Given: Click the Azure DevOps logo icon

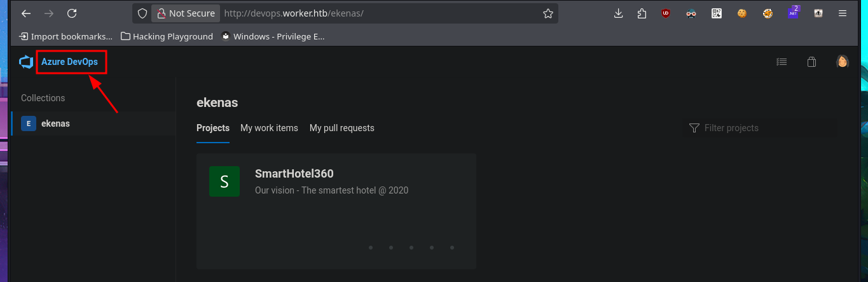Looking at the screenshot, I should tap(25, 62).
